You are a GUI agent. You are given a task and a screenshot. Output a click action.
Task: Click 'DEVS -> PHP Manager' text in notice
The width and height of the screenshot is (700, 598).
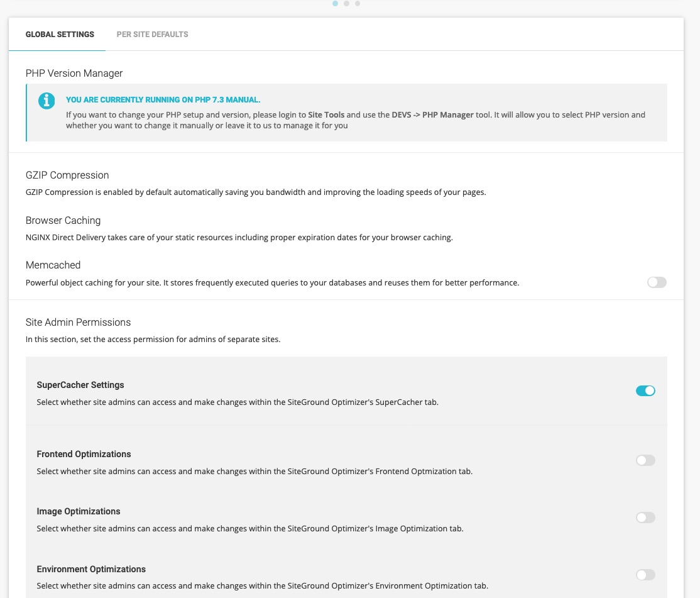(x=432, y=115)
